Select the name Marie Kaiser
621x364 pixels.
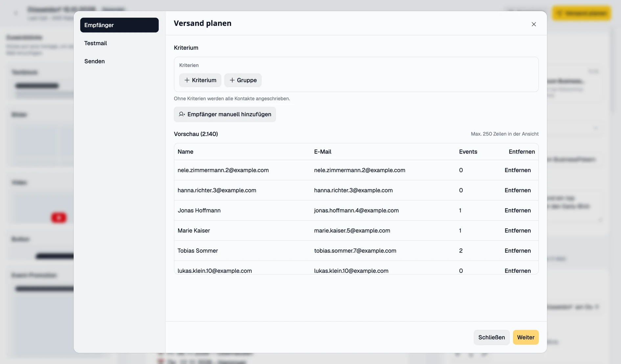[194, 231]
